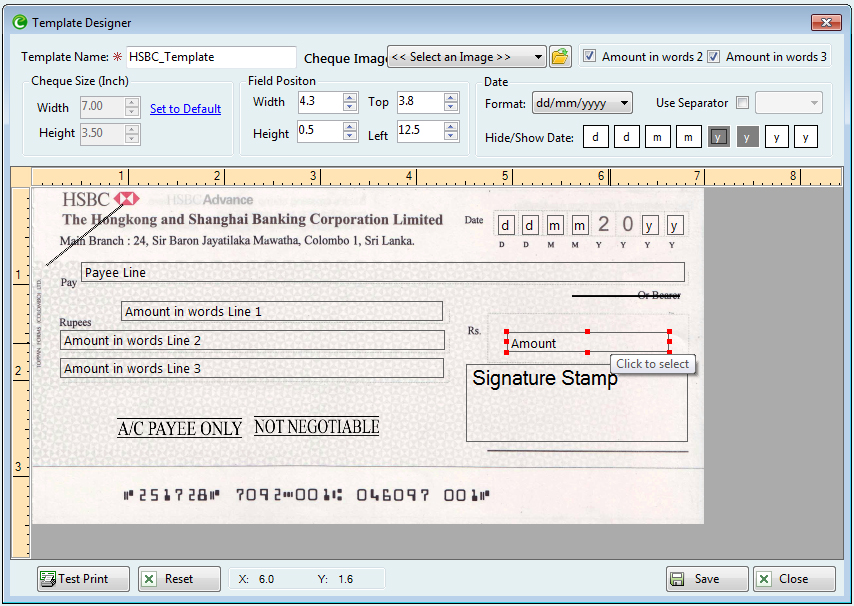Select the first 'm' date box on cheque
Screen dimensions: 854x606
click(554, 225)
